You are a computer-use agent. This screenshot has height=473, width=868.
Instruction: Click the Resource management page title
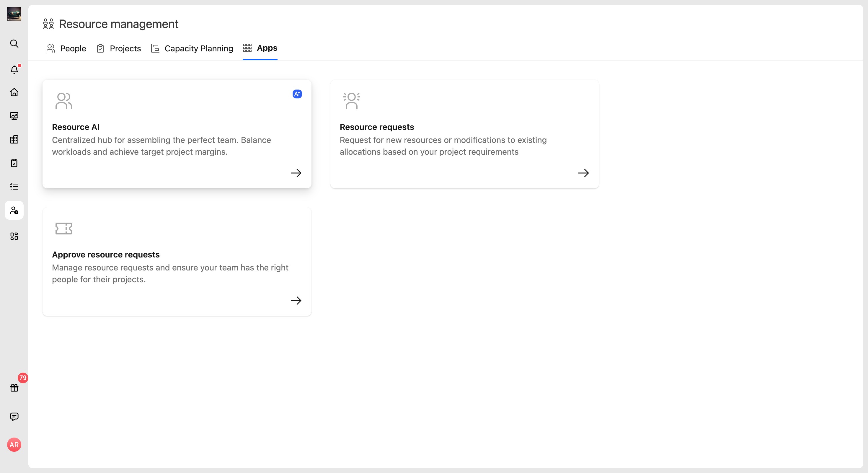click(119, 24)
